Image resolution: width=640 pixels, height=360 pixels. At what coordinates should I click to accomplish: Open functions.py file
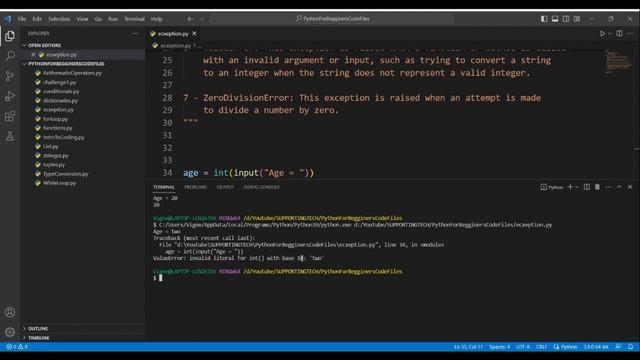(58, 128)
